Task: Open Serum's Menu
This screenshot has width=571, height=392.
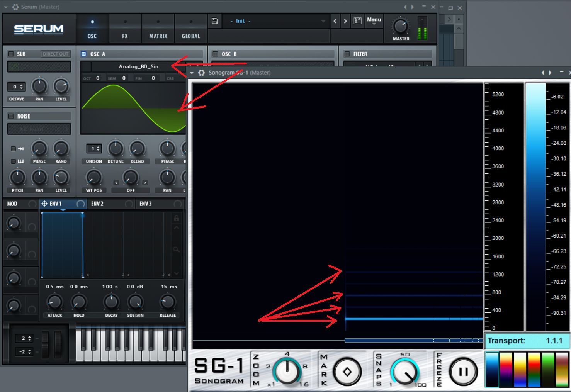Action: (x=373, y=20)
